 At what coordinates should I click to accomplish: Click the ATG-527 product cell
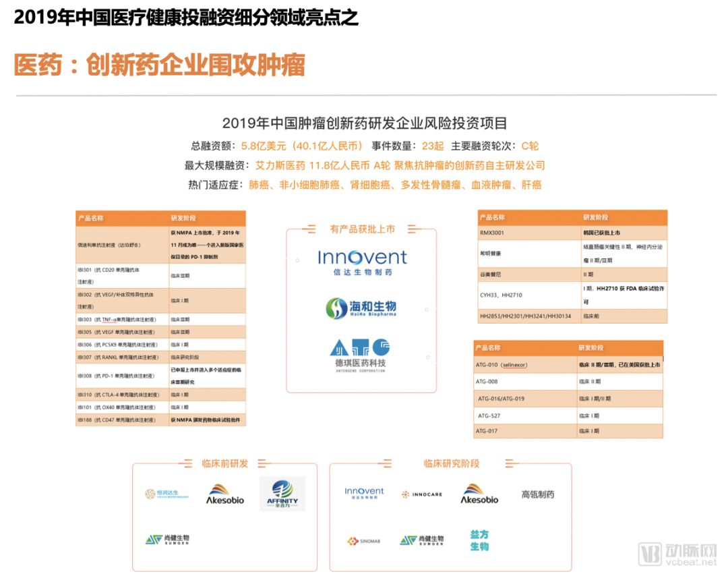(x=525, y=415)
